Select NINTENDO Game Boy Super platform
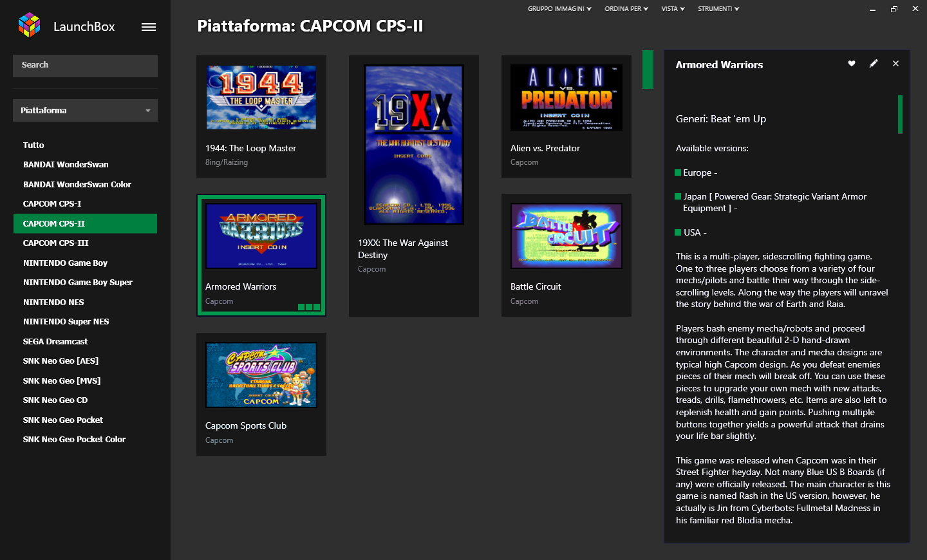This screenshot has height=560, width=927. 85,283
